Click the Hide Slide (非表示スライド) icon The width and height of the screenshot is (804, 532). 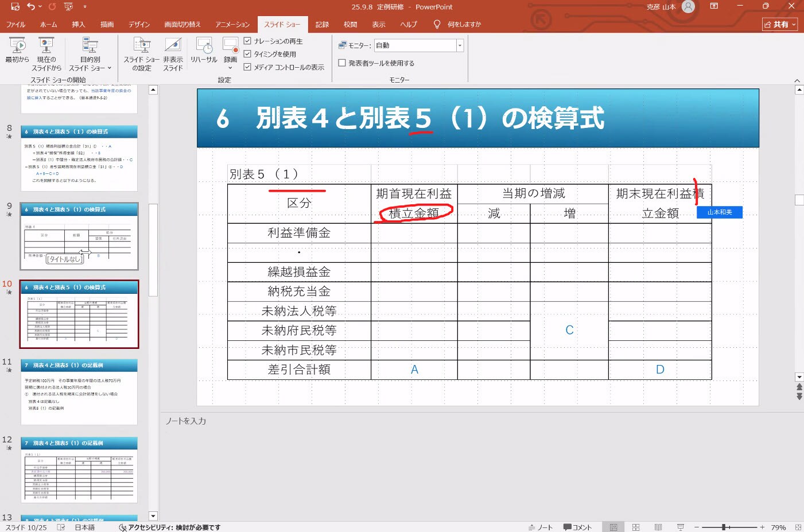173,45
